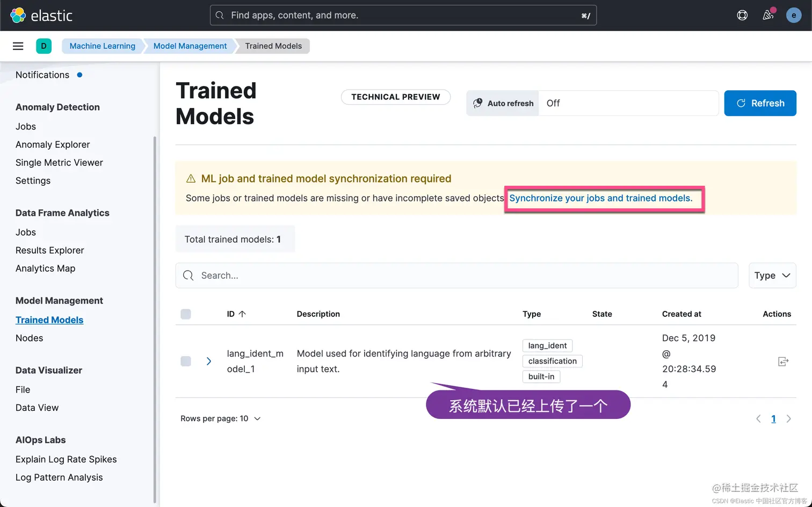Click the Type column header
Screen dimensions: 812x507
click(532, 314)
